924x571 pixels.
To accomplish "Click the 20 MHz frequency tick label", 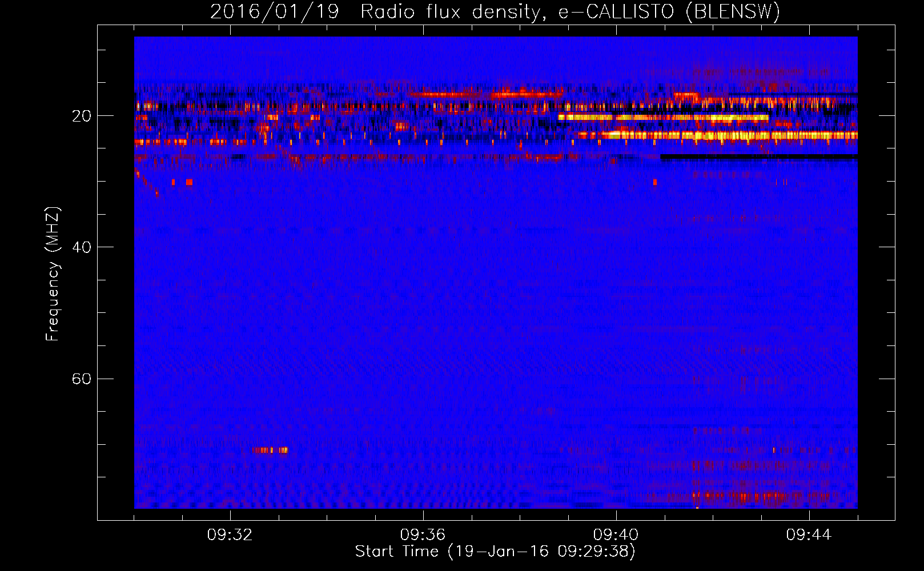I will tap(82, 116).
